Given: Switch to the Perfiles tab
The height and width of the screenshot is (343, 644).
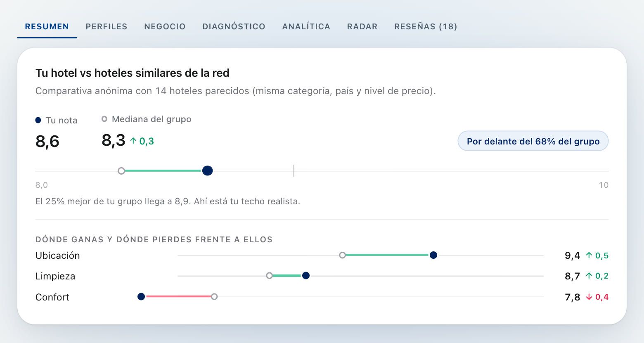Looking at the screenshot, I should [107, 26].
